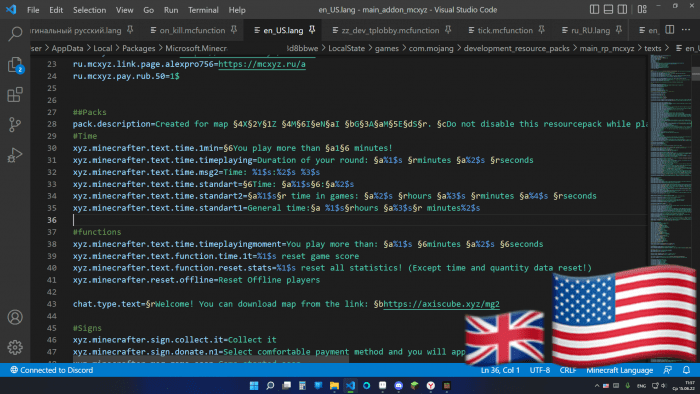The image size is (700, 394).
Task: Open the Help menu
Action: click(x=237, y=10)
